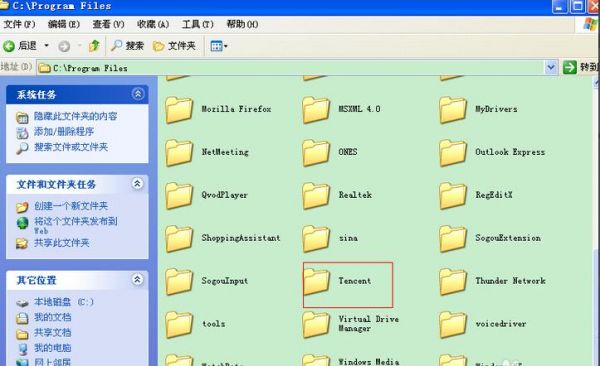The width and height of the screenshot is (600, 366).
Task: Click 创建一个新文件夹 link
Action: point(71,206)
